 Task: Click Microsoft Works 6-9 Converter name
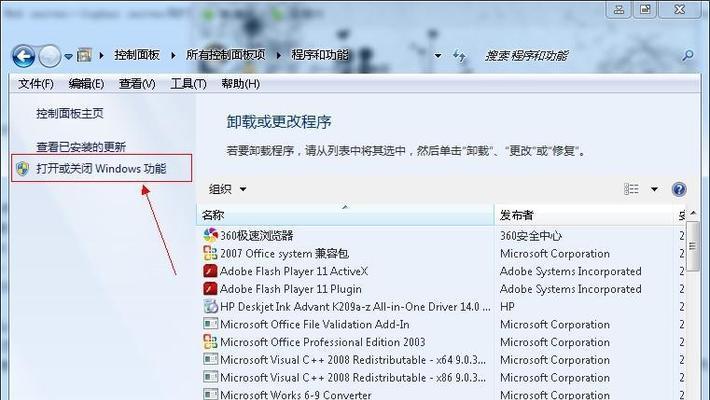click(296, 394)
